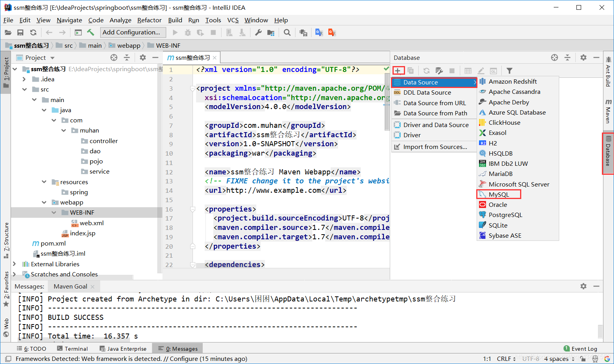Collapse the java folder node
Image resolution: width=614 pixels, height=364 pixels.
(x=44, y=110)
